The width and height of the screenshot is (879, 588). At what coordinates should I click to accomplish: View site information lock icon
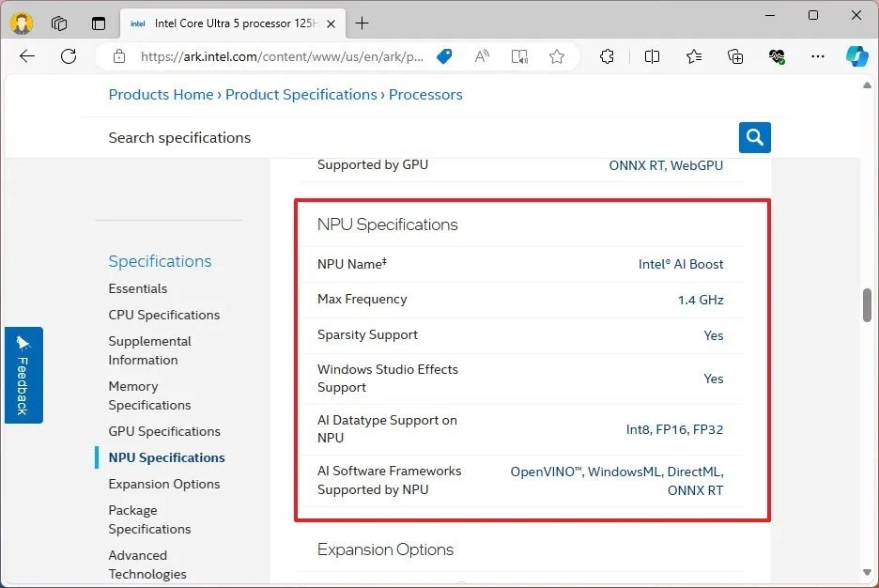coord(119,56)
